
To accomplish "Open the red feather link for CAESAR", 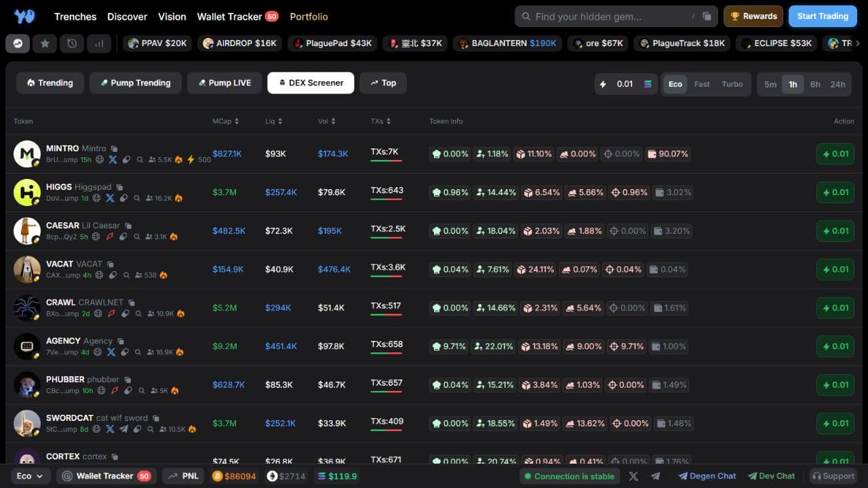I will tap(111, 237).
